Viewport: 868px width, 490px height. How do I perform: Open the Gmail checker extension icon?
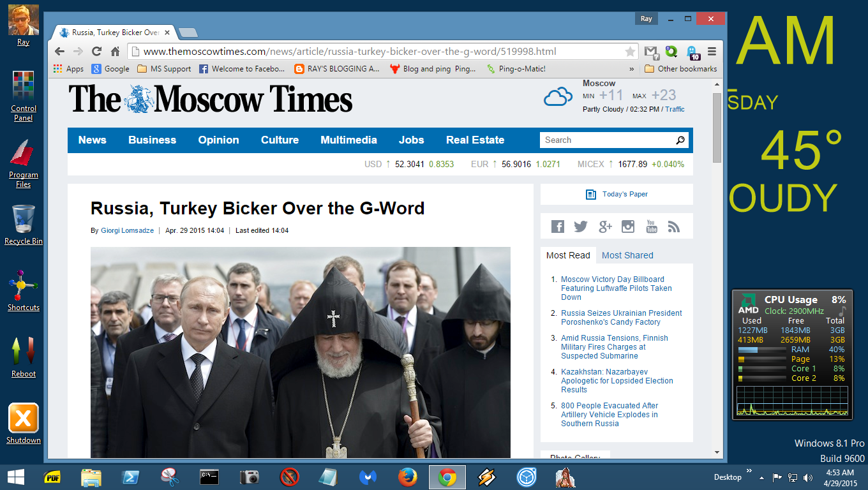650,52
